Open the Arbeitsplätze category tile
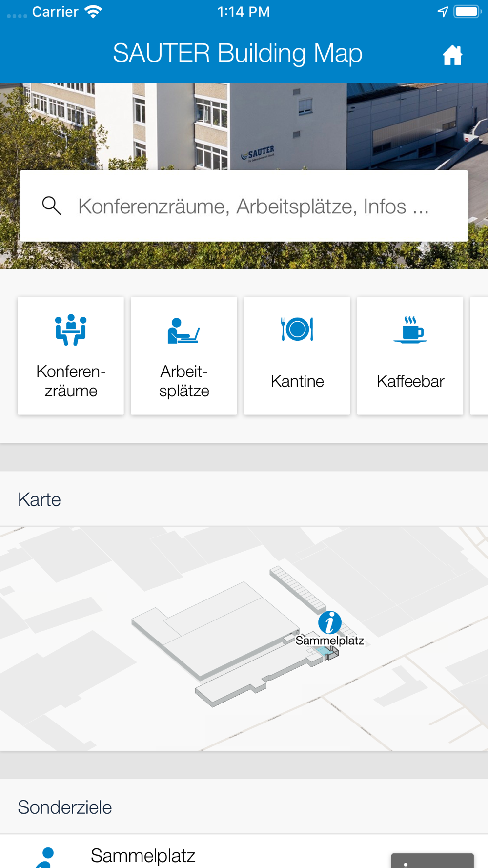The width and height of the screenshot is (488, 868). [x=184, y=356]
